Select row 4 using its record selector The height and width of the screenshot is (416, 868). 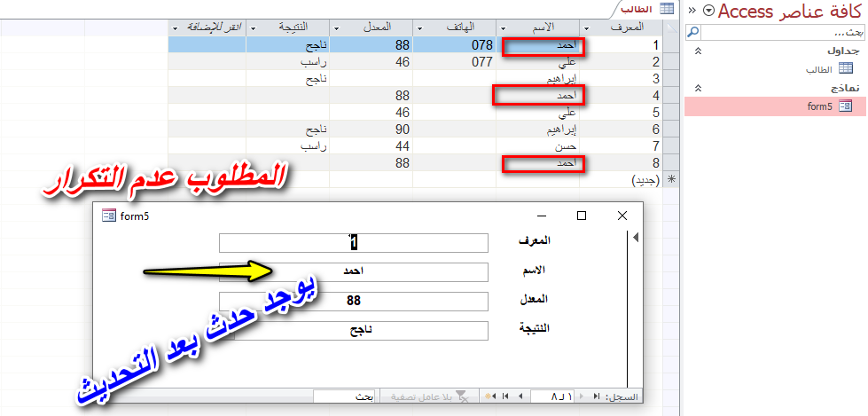675,95
